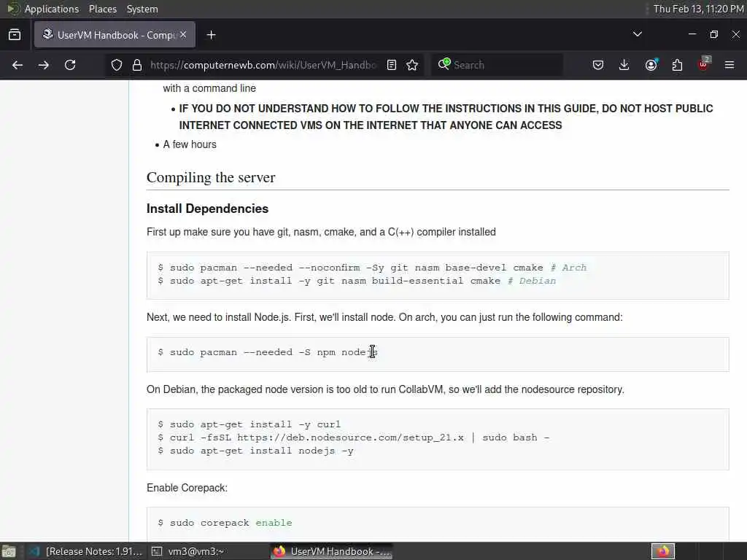Toggle reader view for this page
The height and width of the screenshot is (560, 747).
(x=392, y=65)
